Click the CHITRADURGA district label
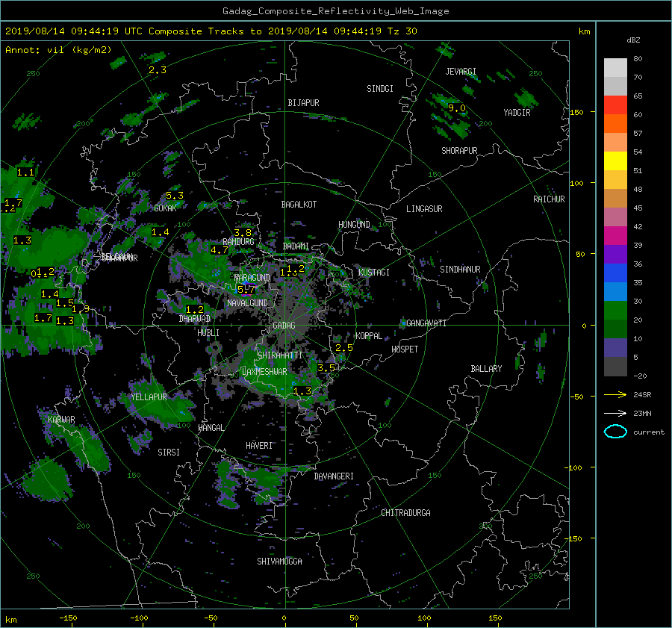Viewport: 672px width, 628px height. point(405,513)
